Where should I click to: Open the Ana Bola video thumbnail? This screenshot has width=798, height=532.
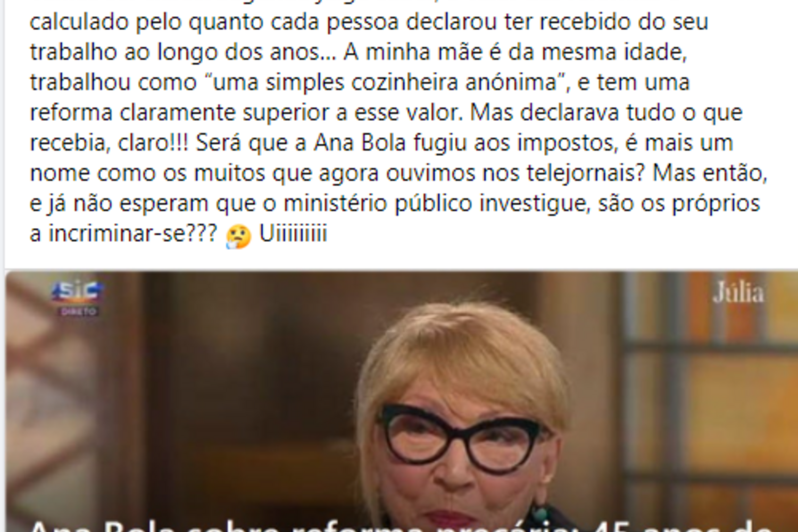[x=402, y=402]
